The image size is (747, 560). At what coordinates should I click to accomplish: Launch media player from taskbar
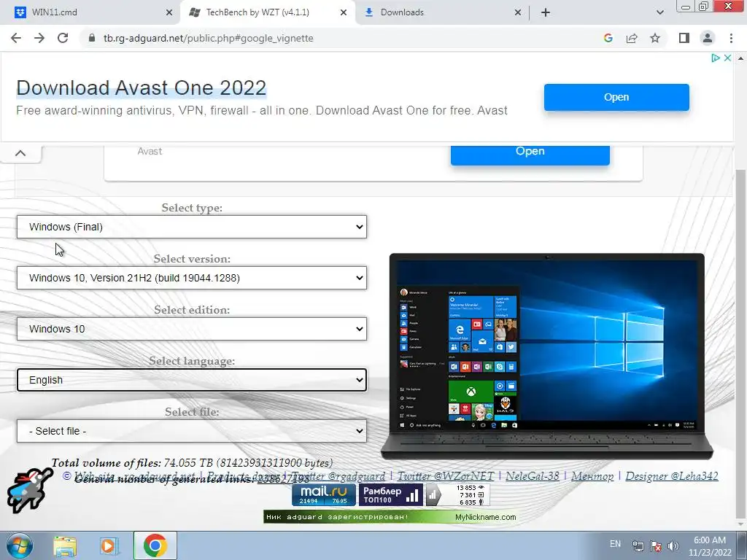[109, 545]
